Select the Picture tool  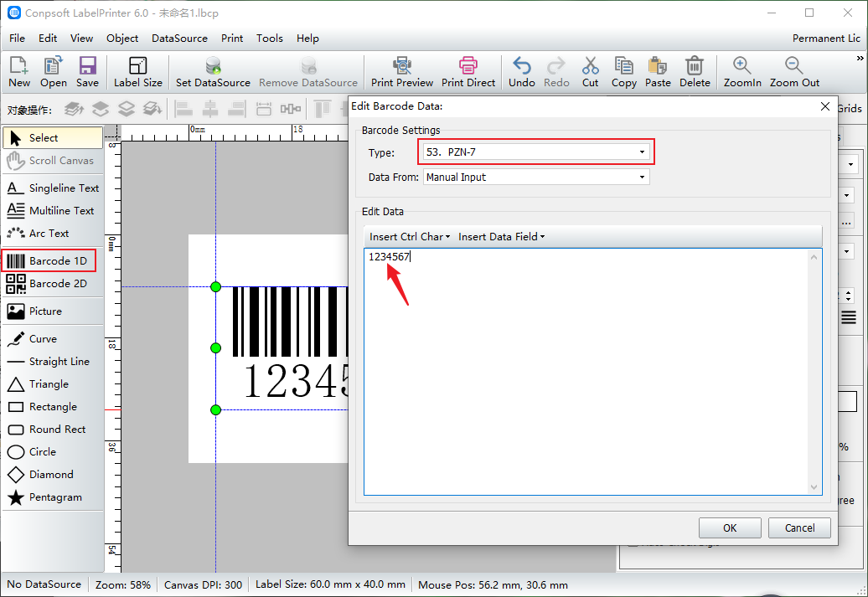53,311
